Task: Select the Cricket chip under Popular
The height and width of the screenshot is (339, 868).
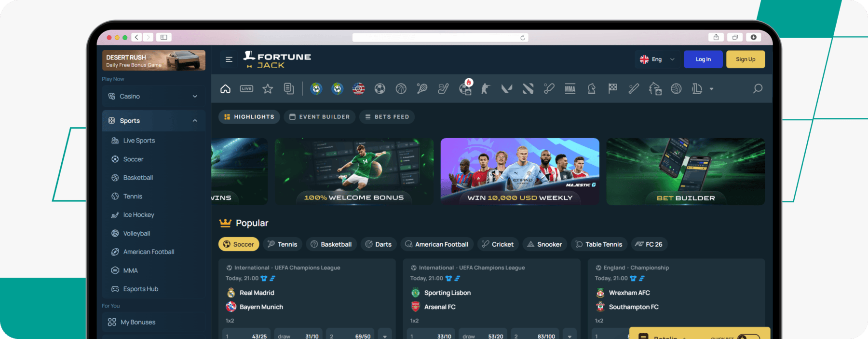Action: (498, 244)
